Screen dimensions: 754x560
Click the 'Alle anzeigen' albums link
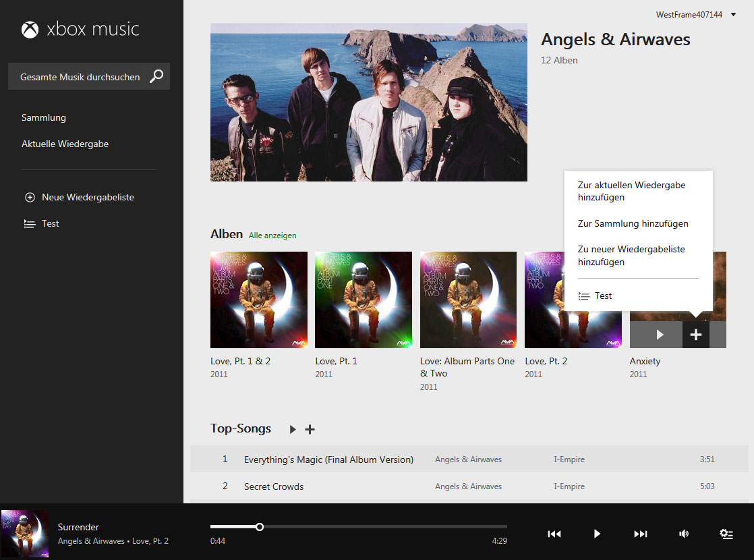[x=272, y=235]
